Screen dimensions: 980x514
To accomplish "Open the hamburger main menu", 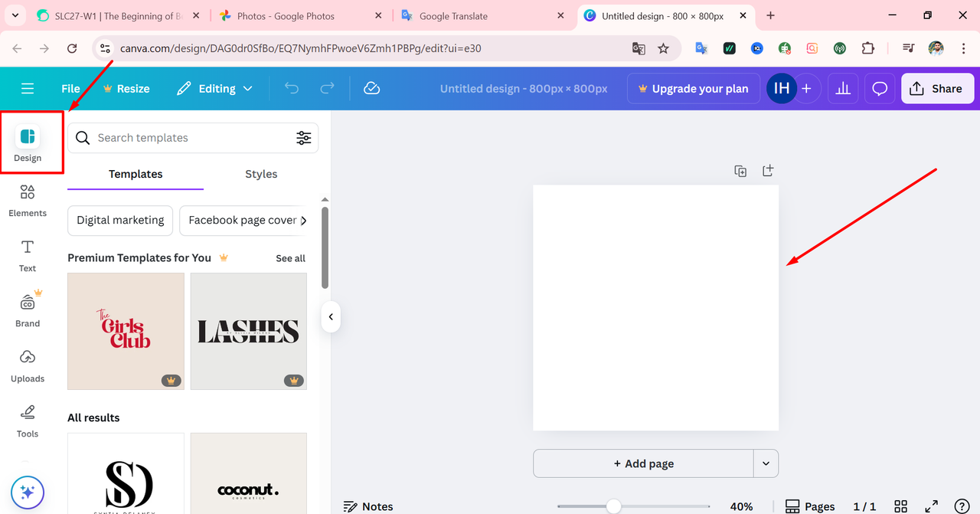I will point(28,89).
